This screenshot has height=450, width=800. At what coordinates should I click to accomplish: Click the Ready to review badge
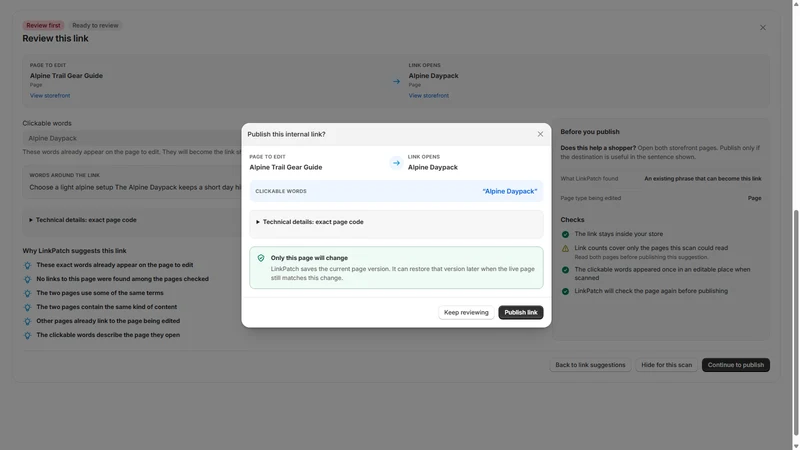click(x=95, y=26)
